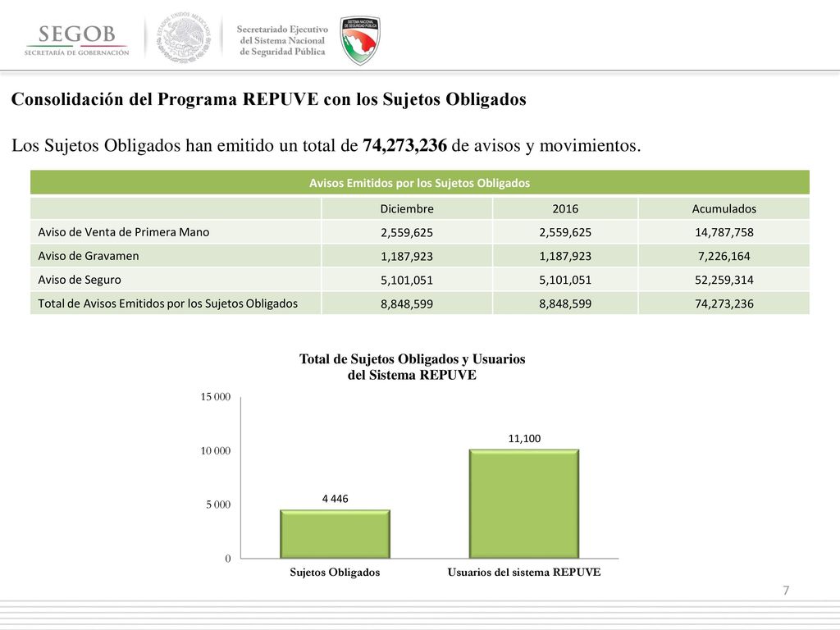This screenshot has width=840, height=630.
Task: Select the 11,100 bar data label
Action: tap(524, 438)
